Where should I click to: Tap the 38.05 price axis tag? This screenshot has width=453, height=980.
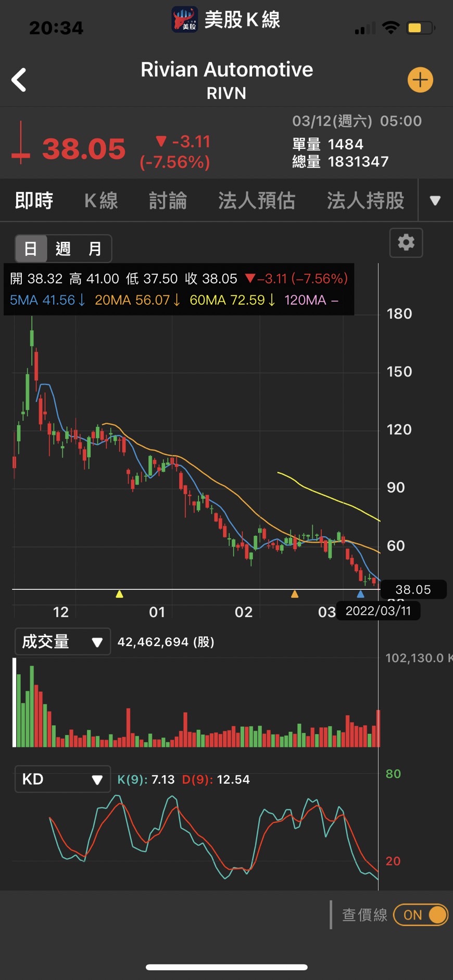click(413, 590)
